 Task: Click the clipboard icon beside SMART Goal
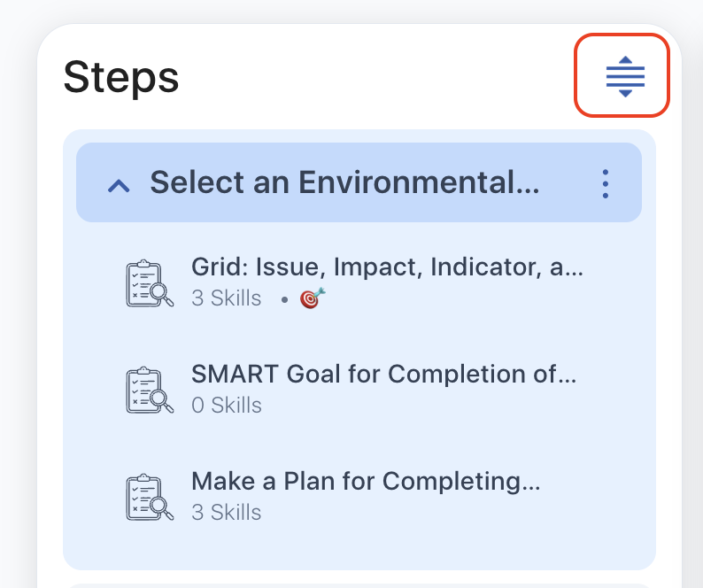tap(149, 391)
